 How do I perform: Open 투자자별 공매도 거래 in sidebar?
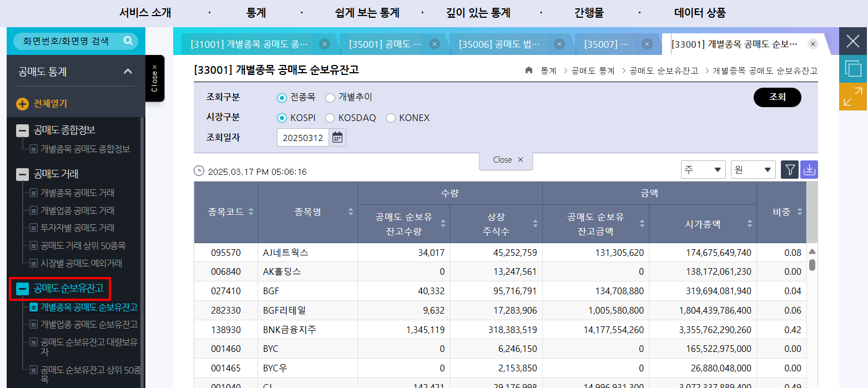click(77, 228)
